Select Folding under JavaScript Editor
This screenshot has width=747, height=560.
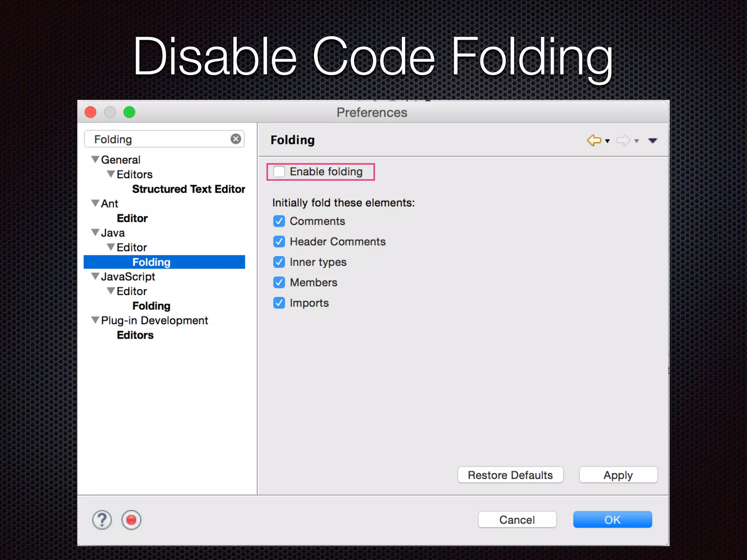[151, 306]
